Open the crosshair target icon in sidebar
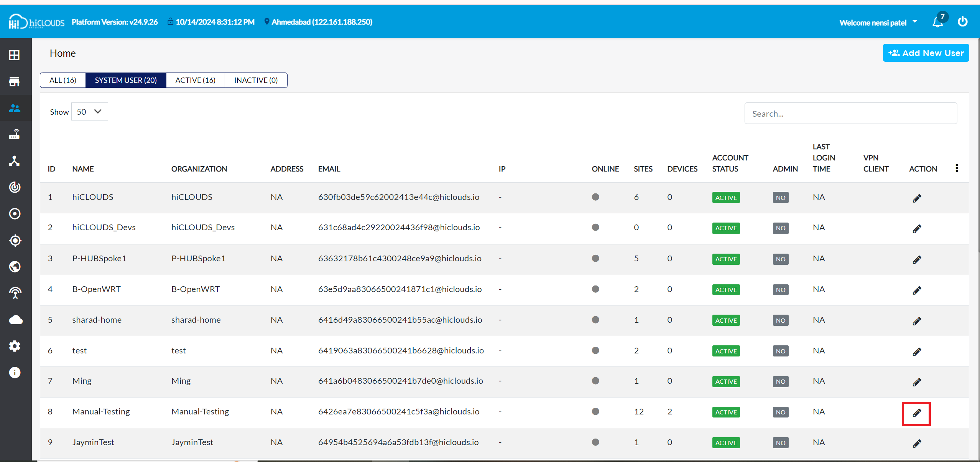 (15, 241)
